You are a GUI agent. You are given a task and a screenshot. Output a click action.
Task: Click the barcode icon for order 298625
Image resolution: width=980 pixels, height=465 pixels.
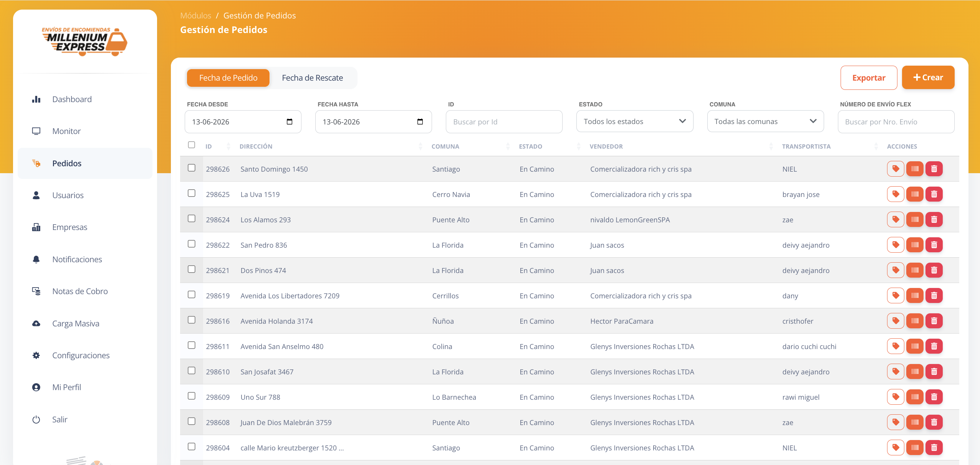(x=915, y=194)
